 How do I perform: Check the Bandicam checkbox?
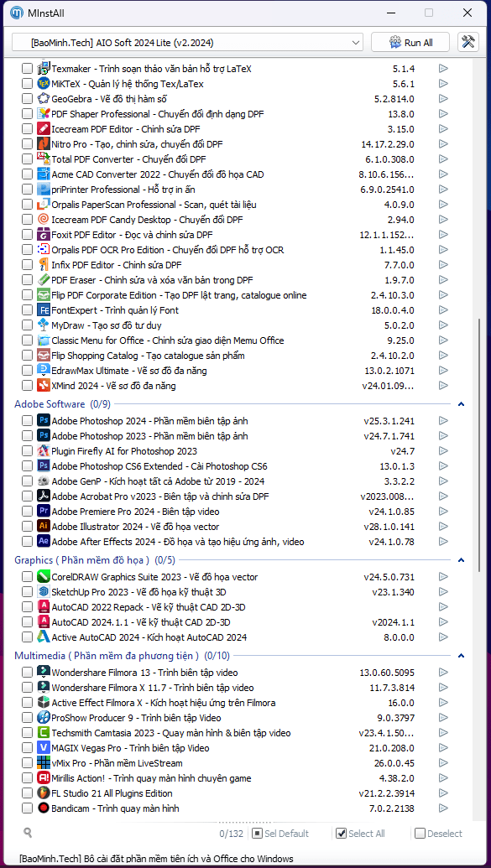(27, 808)
